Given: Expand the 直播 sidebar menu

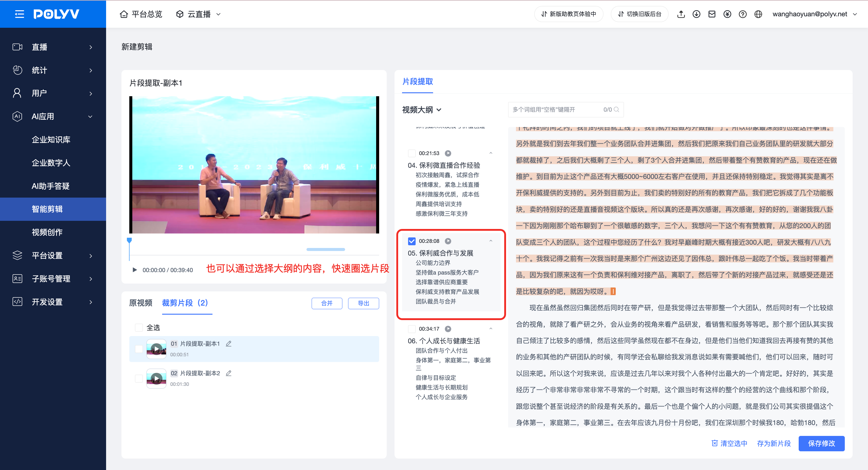Looking at the screenshot, I should coord(91,47).
